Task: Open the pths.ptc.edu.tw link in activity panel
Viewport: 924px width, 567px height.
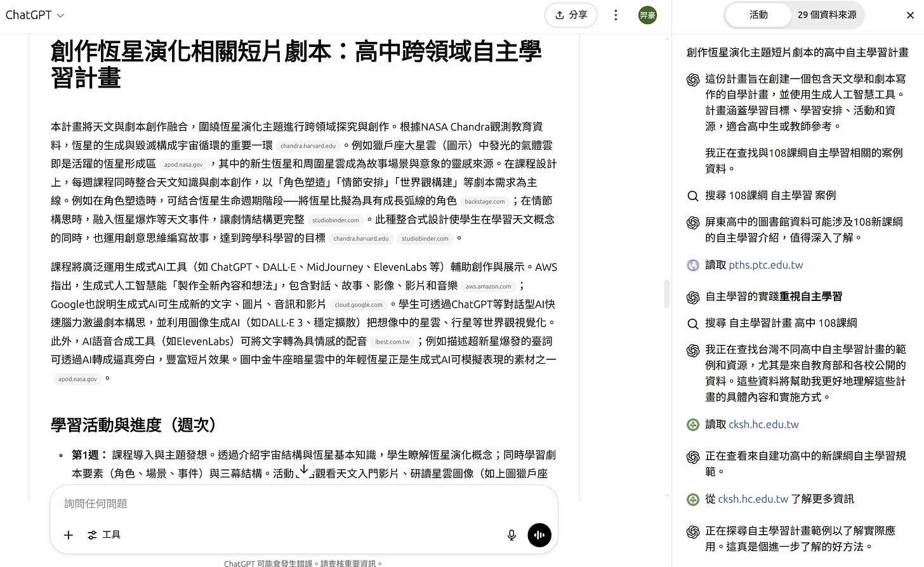Action: (x=766, y=265)
